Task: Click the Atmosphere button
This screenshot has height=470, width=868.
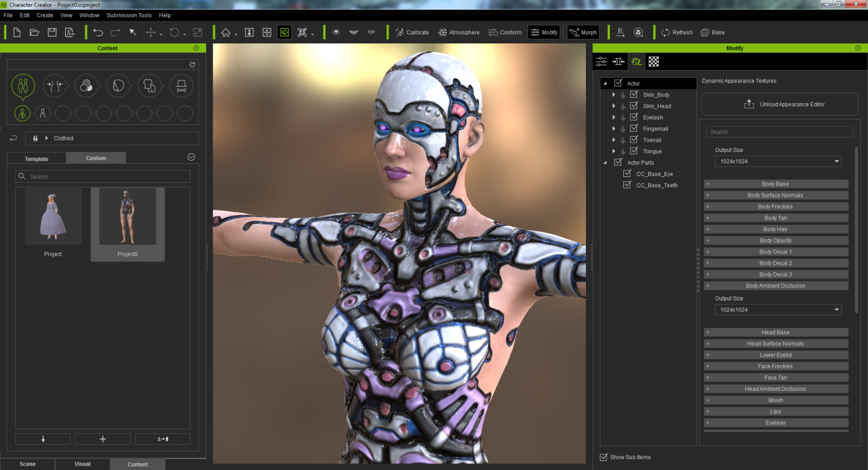Action: (x=459, y=33)
